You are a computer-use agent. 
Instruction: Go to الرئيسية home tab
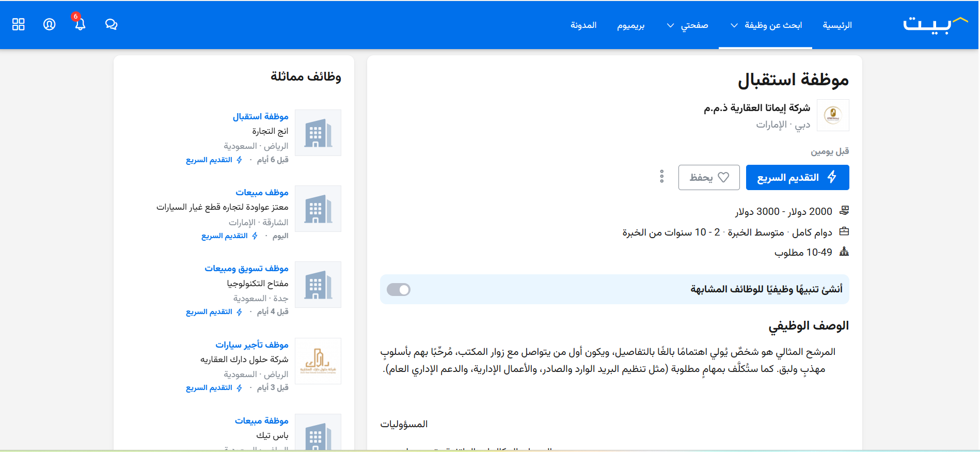[x=837, y=25]
